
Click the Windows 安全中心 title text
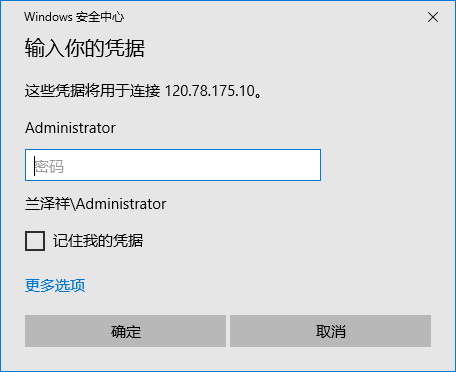point(74,17)
